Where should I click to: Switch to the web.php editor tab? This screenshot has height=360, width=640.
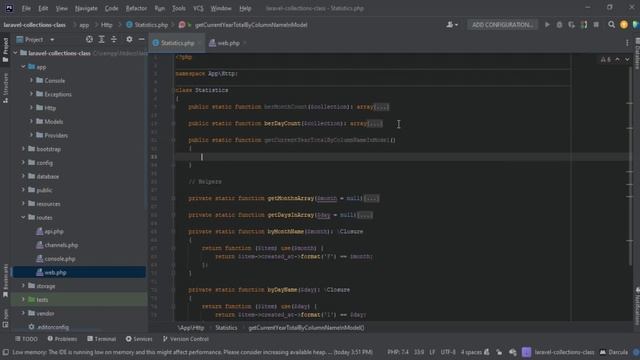click(x=227, y=43)
